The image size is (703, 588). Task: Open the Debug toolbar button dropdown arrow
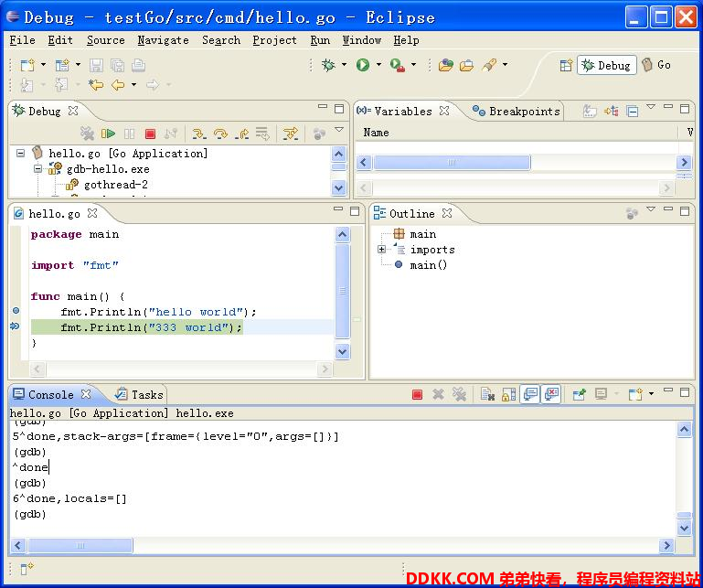pyautogui.click(x=344, y=65)
